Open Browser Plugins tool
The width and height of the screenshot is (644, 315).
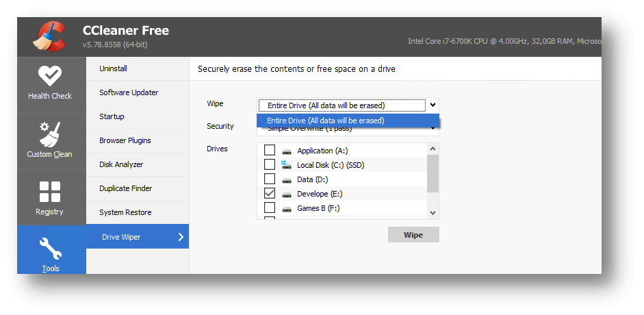[138, 140]
